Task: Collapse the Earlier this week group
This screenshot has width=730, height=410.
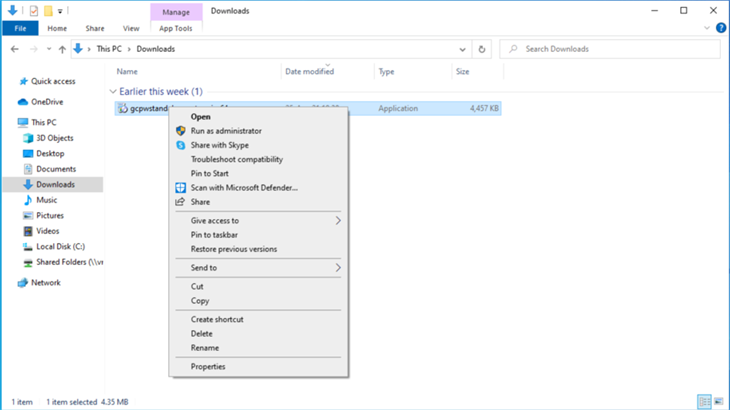Action: point(113,92)
